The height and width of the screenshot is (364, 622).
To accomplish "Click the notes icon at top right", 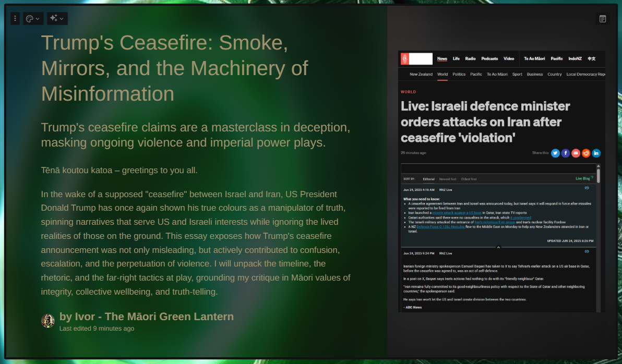I will 603,19.
